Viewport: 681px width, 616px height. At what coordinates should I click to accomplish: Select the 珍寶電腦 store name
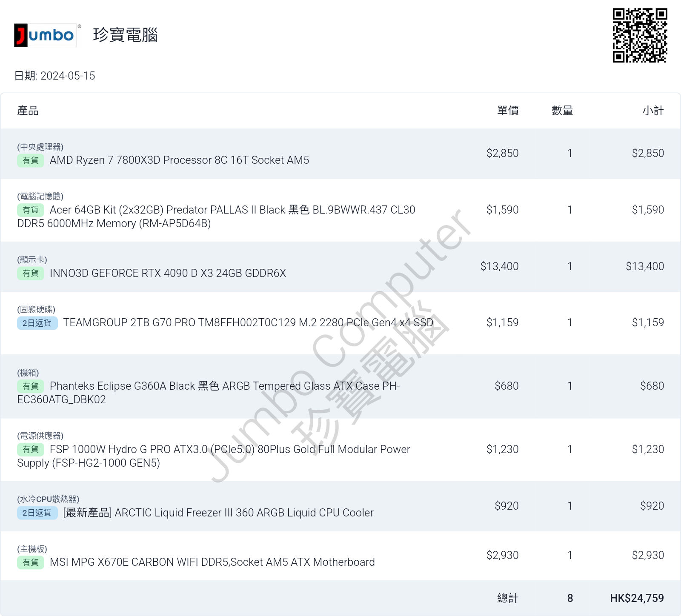125,35
